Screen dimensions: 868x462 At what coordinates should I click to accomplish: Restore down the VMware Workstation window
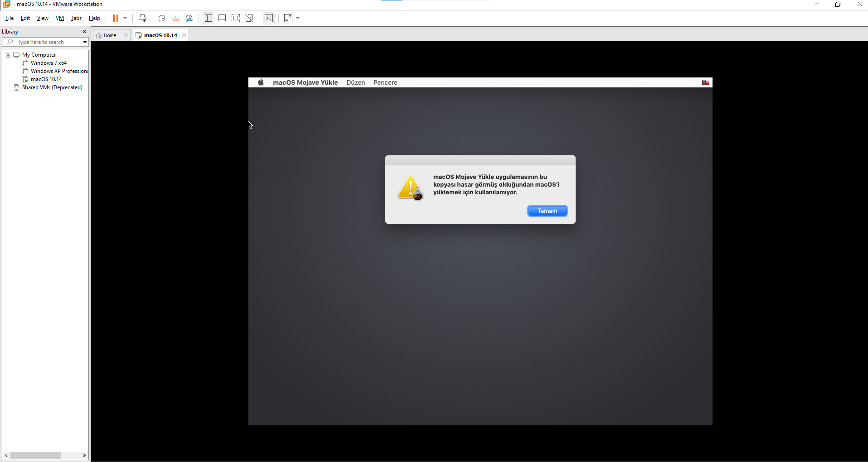point(838,4)
